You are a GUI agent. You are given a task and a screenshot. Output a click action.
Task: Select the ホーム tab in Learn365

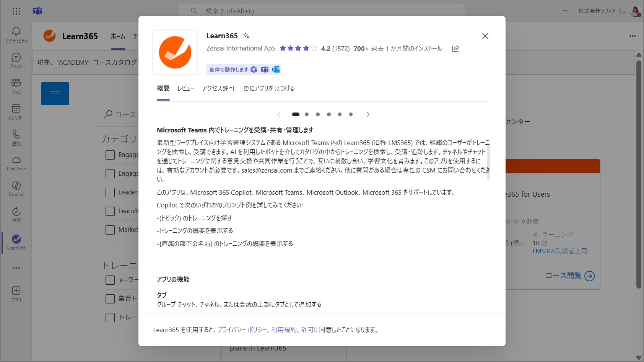click(x=118, y=36)
